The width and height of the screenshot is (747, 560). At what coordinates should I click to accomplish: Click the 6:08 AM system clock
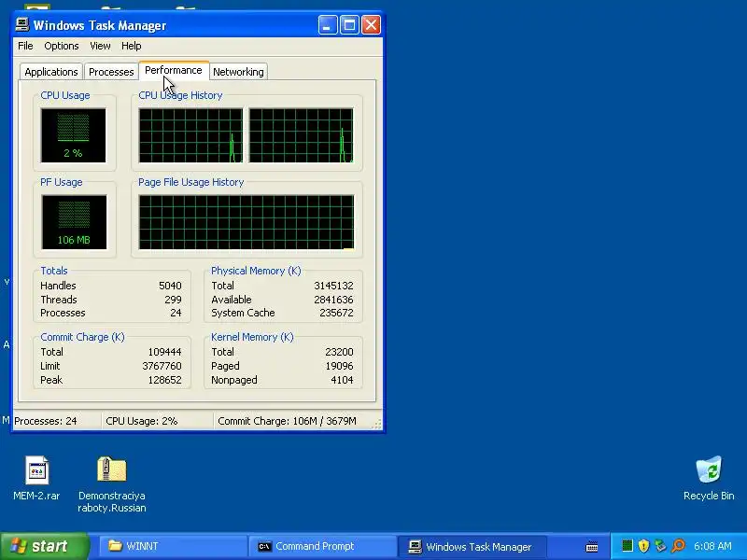pyautogui.click(x=712, y=546)
